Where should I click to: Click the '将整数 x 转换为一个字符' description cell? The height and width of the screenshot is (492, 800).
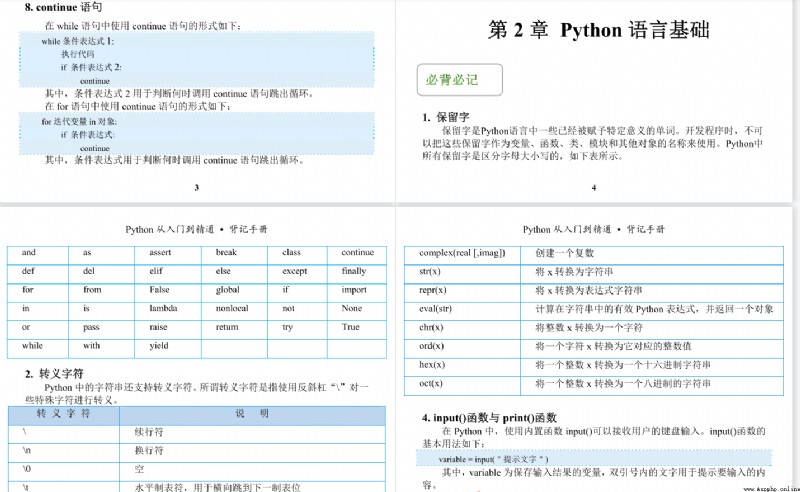[x=652, y=331]
